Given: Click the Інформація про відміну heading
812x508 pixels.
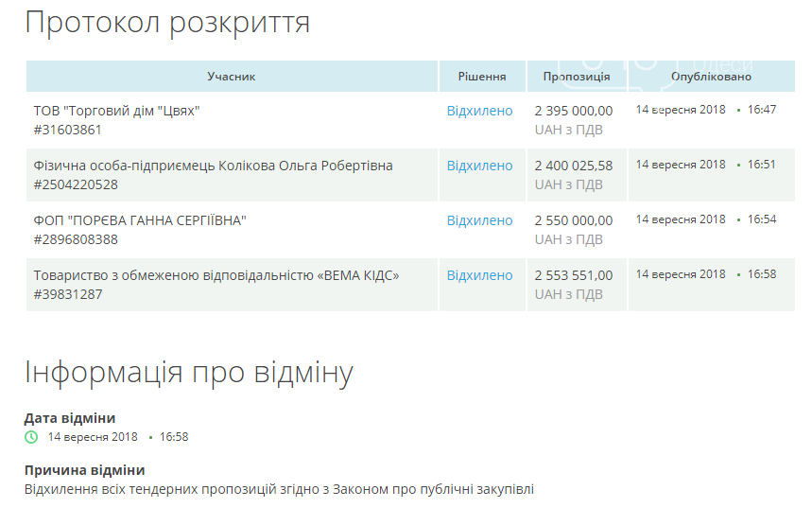Looking at the screenshot, I should click(189, 374).
